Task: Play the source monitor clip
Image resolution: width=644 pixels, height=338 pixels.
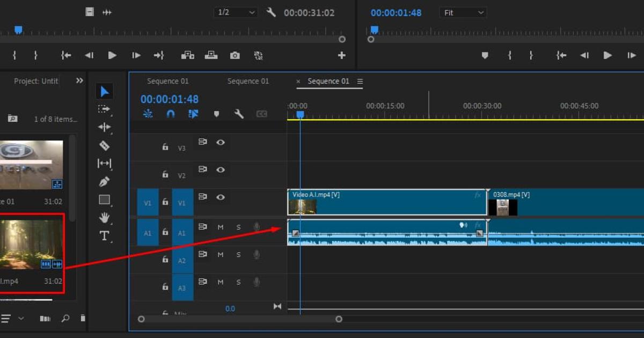Action: 112,55
